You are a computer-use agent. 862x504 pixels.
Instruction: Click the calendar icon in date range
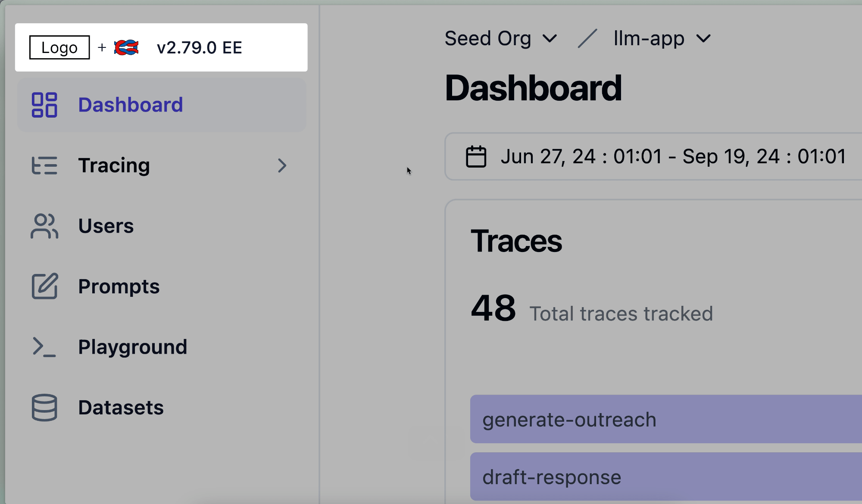click(476, 156)
